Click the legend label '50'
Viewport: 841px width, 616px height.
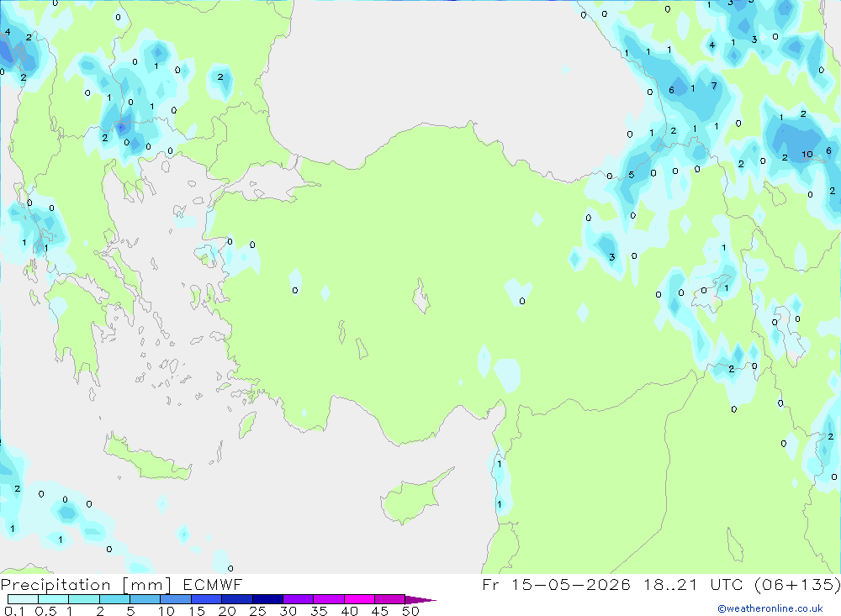coord(411,611)
